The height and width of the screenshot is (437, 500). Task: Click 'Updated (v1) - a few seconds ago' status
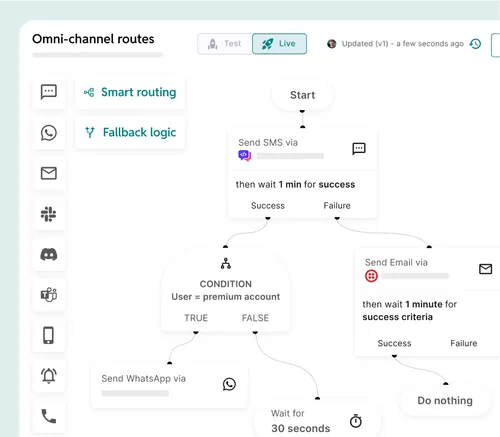pyautogui.click(x=403, y=44)
